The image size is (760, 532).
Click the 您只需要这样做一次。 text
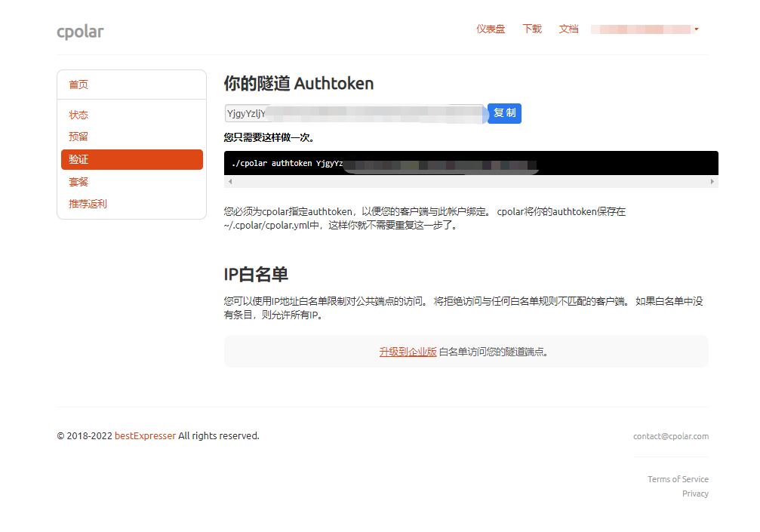pos(270,137)
